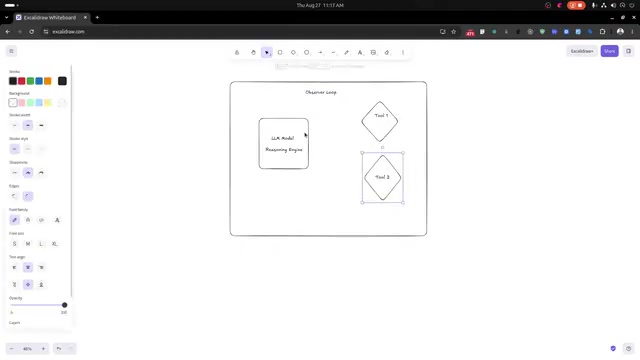Screen dimensions: 640x360
Task: Pick the transparent background swatch
Action: click(13, 102)
